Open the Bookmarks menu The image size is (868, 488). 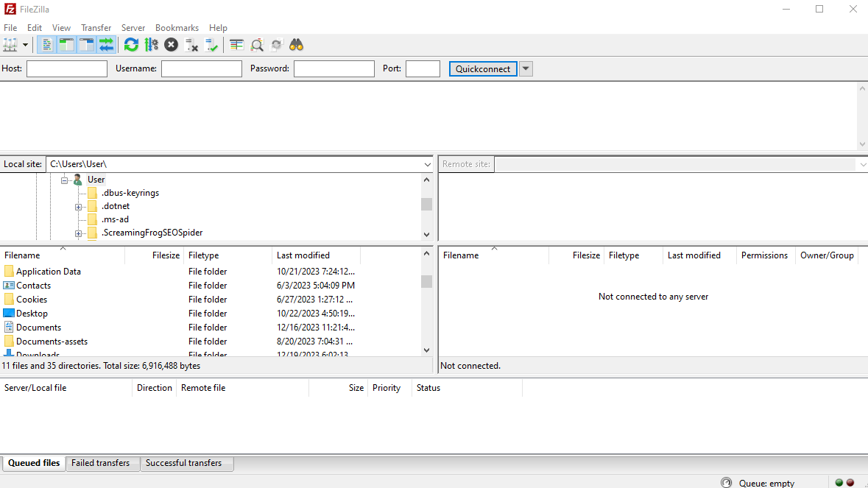tap(177, 28)
